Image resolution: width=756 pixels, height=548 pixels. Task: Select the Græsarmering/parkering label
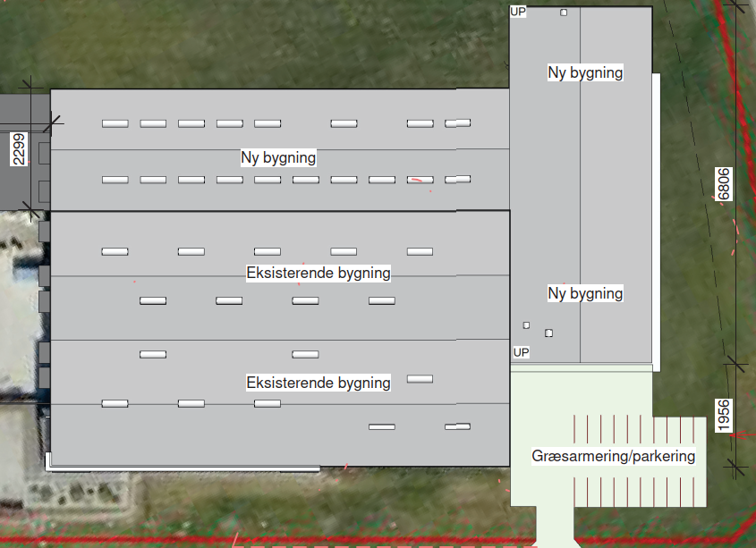(613, 456)
